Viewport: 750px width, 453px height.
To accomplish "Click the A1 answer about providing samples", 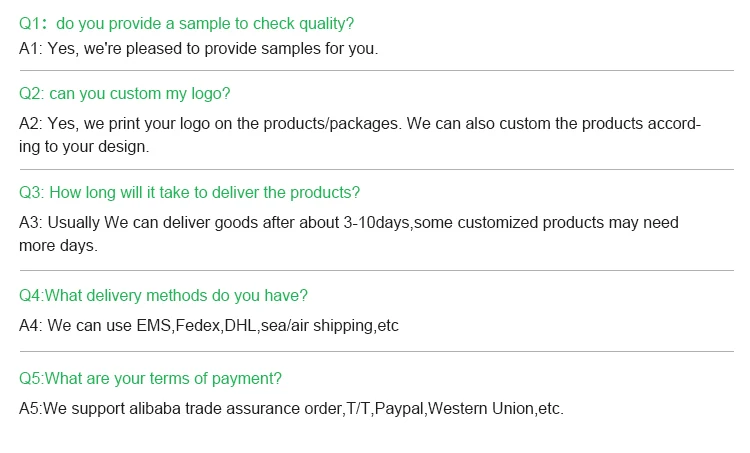I will coord(198,48).
